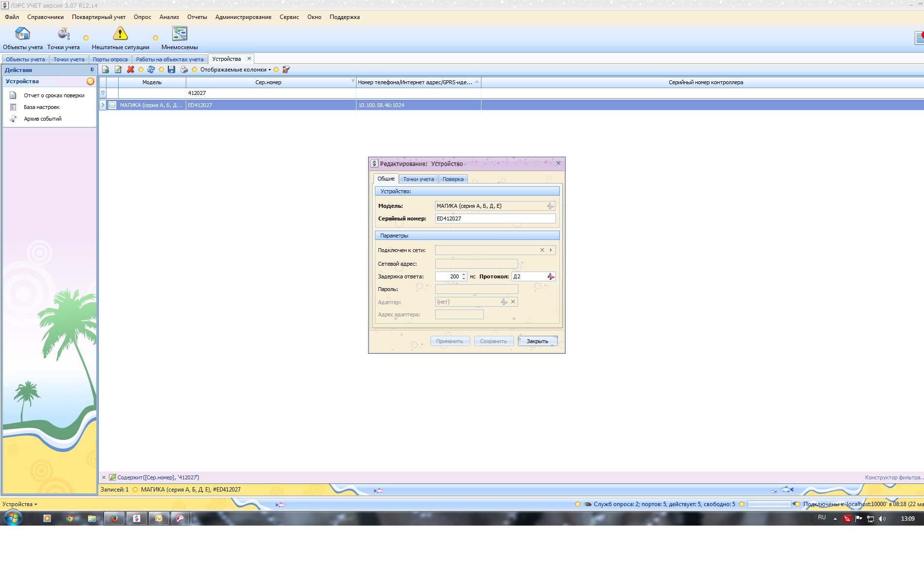The image size is (924, 584).
Task: Expand the МАГИКА row details arrow
Action: click(x=103, y=105)
